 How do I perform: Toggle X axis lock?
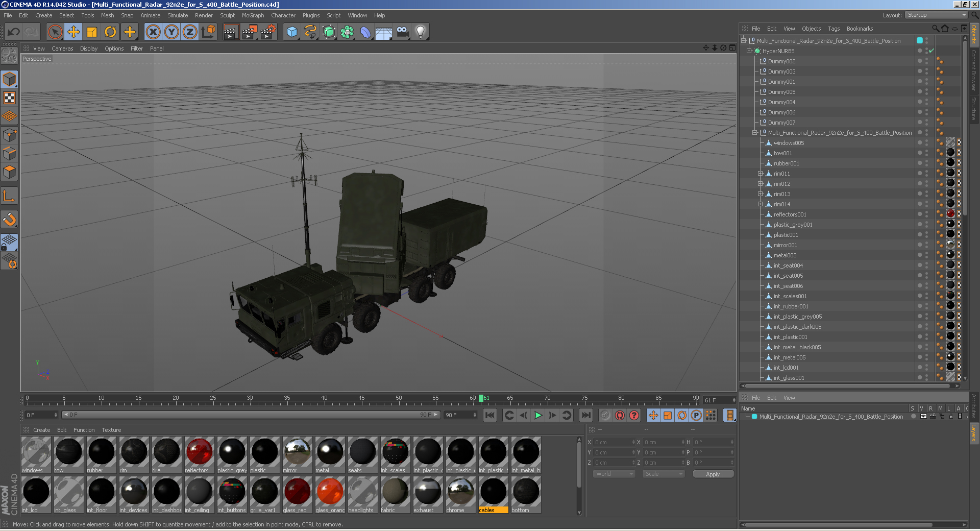[x=153, y=32]
